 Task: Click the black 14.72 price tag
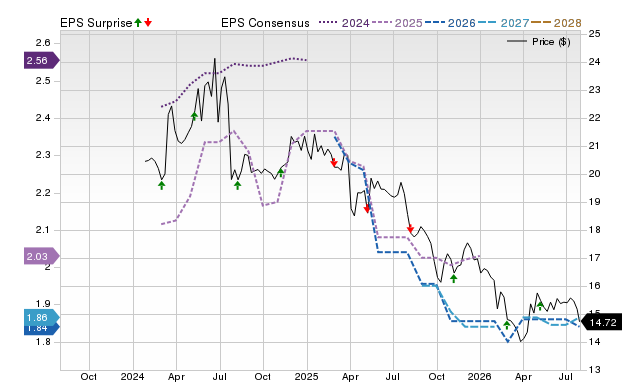(x=601, y=322)
